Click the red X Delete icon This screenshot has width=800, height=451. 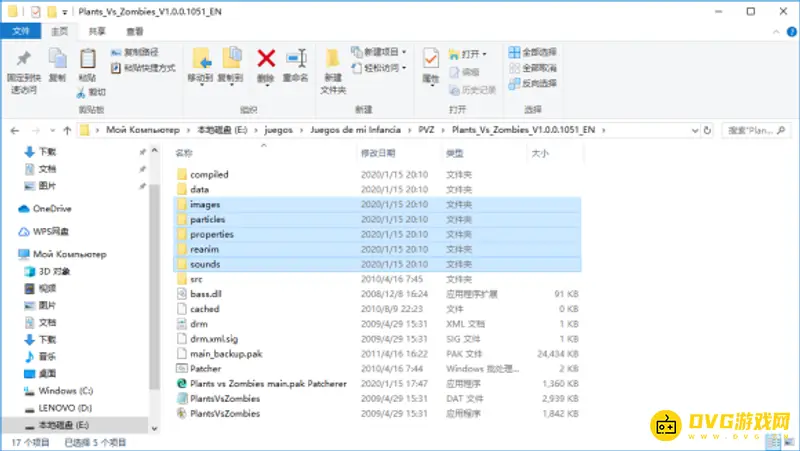[266, 58]
